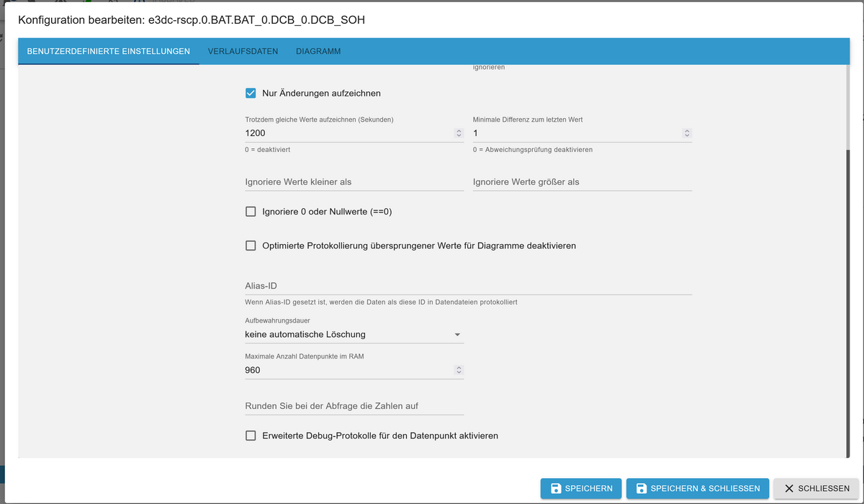This screenshot has height=504, width=864.
Task: Click the stepper arrows on the 1200 seconds field
Action: (x=459, y=133)
